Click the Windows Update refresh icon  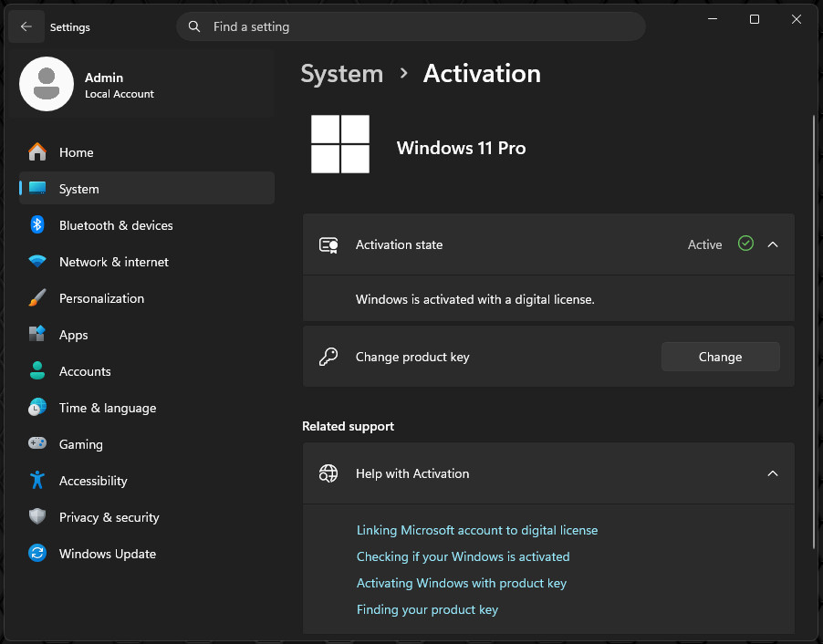click(x=37, y=553)
